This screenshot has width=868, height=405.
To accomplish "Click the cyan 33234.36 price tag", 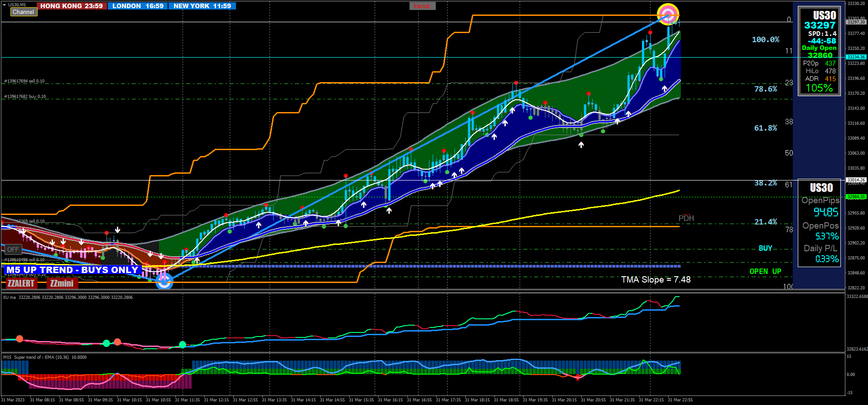I will point(856,57).
